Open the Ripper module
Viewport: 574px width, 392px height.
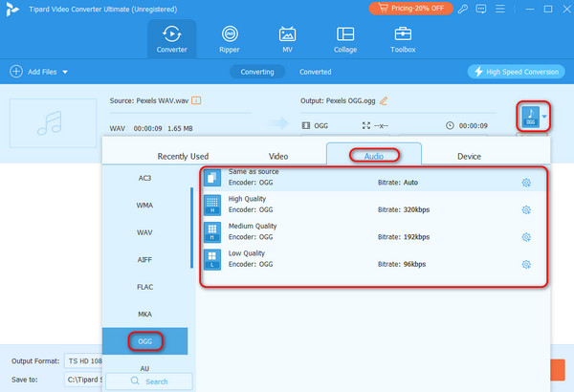click(230, 39)
